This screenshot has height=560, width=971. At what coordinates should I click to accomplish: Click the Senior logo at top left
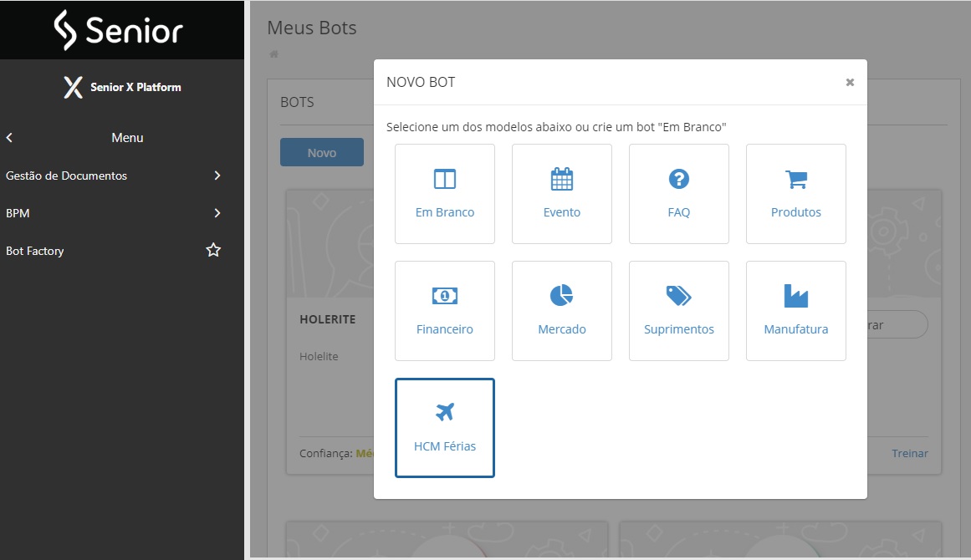click(121, 29)
